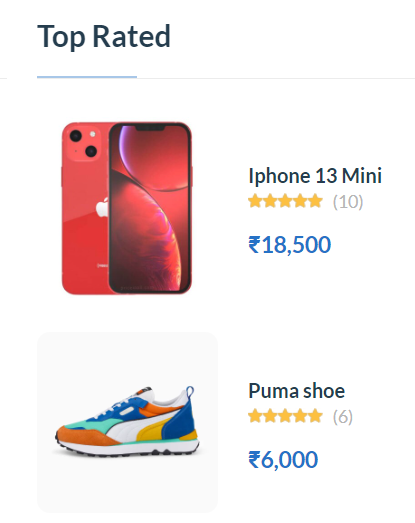
Task: Click fourth star of Puma shoe rating
Action: (300, 416)
